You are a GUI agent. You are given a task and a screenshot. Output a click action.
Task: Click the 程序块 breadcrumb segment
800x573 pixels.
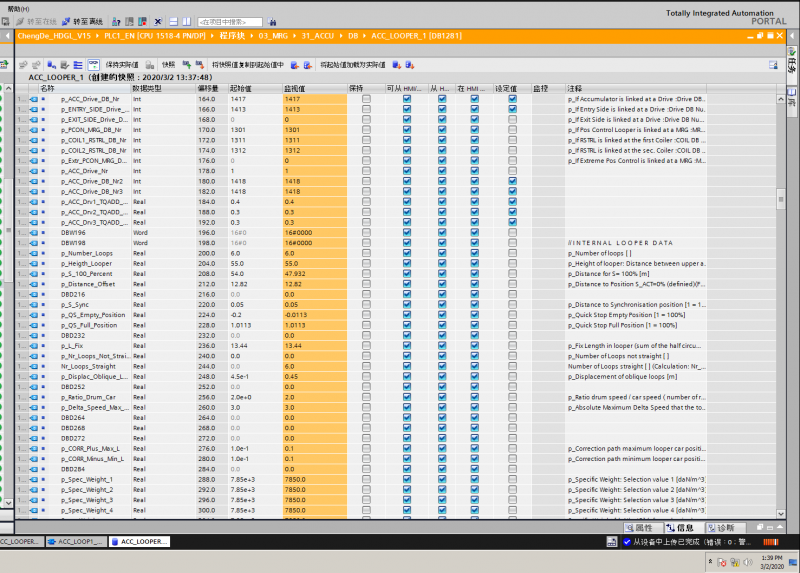click(232, 36)
